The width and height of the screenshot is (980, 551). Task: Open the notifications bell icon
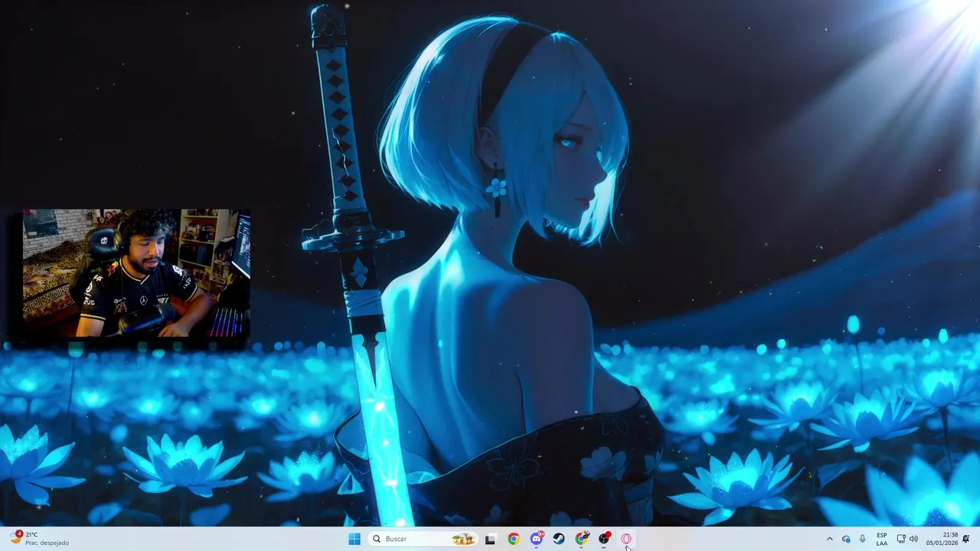tap(966, 539)
